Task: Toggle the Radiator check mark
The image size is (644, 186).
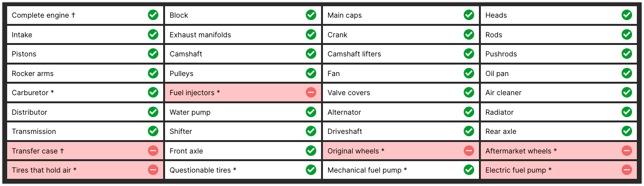Action: tap(627, 112)
